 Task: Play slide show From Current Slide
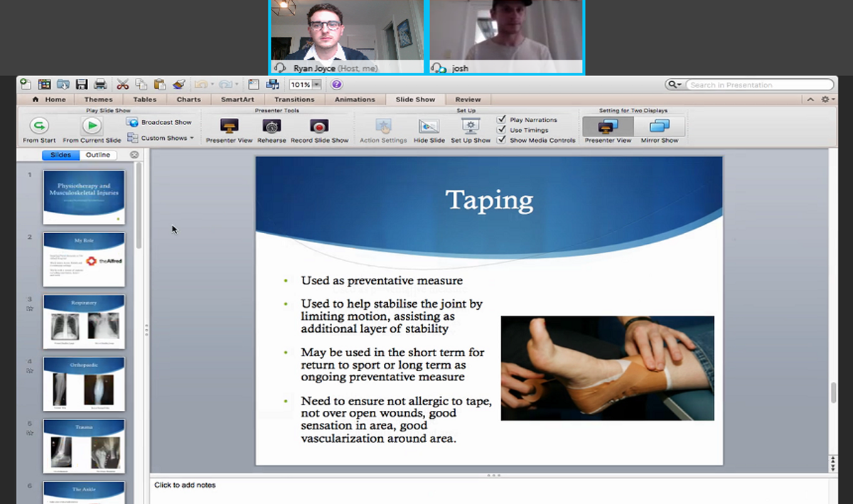tap(92, 130)
